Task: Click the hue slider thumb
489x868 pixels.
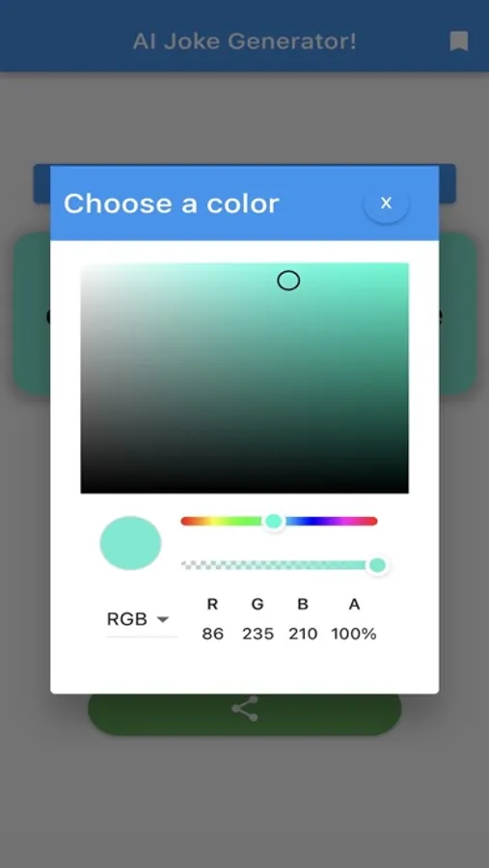Action: (x=274, y=521)
